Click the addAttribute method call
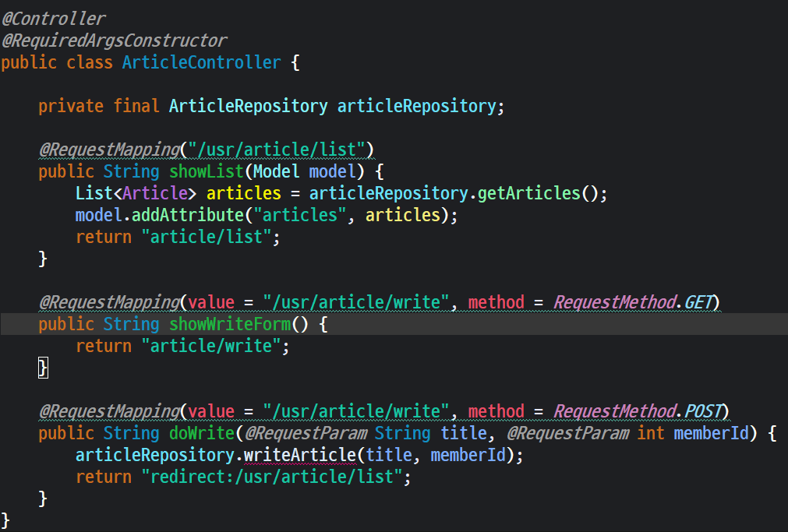Image resolution: width=788 pixels, height=532 pixels. [187, 215]
